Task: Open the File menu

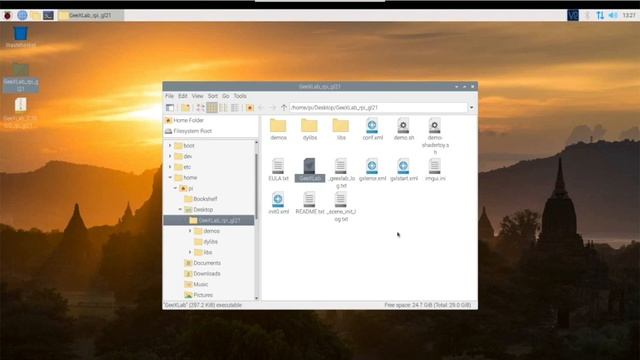Action: 169,96
